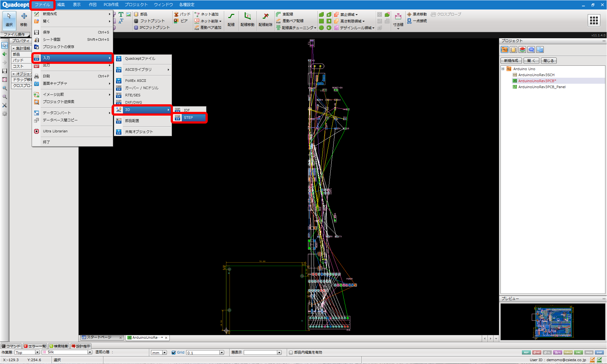Collapse the Arduino Uno project tree node
Viewport: 607px width, 364px height.
pos(503,69)
